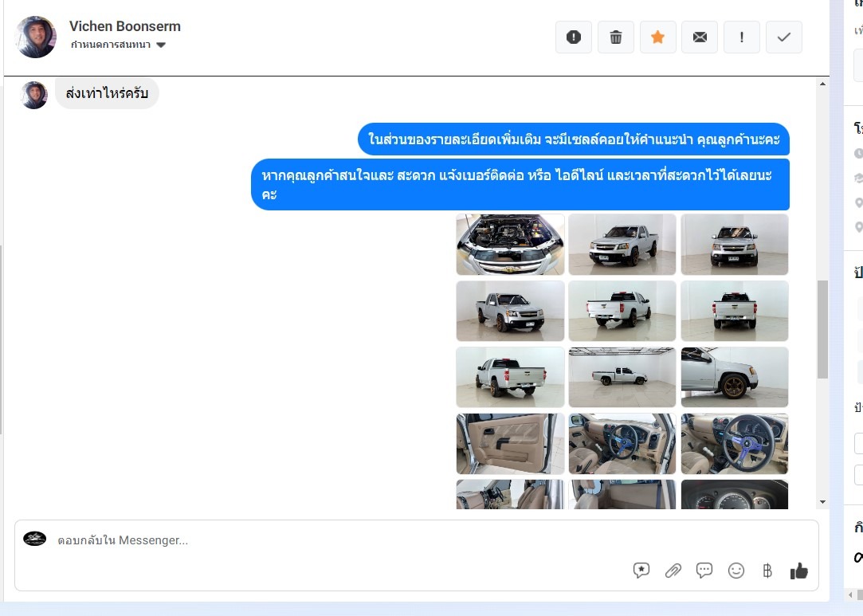This screenshot has width=863, height=616.
Task: Open the door panel interior photo
Action: point(510,444)
